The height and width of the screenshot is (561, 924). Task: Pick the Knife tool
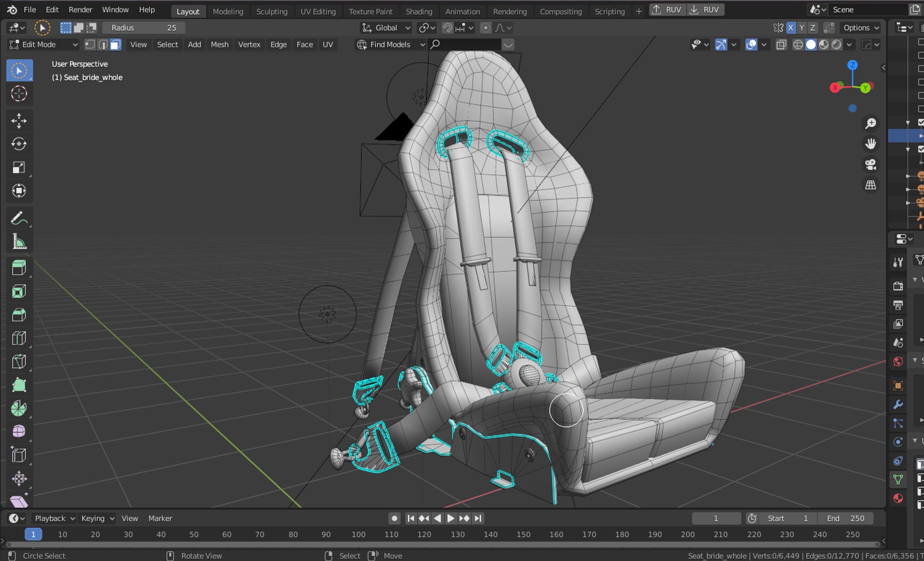19,362
